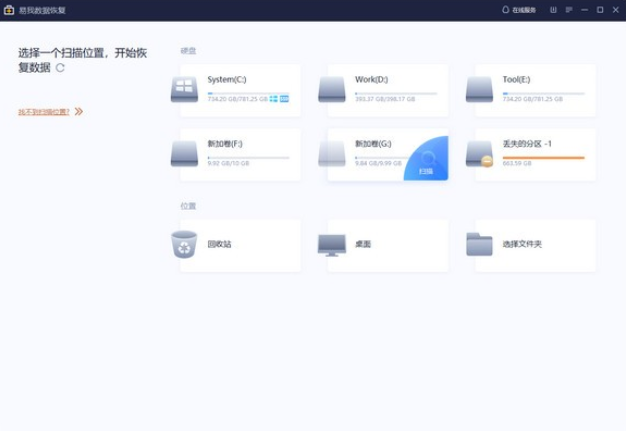The height and width of the screenshot is (431, 626).
Task: Open the 回收站 recycle bin icon
Action: coord(184,244)
